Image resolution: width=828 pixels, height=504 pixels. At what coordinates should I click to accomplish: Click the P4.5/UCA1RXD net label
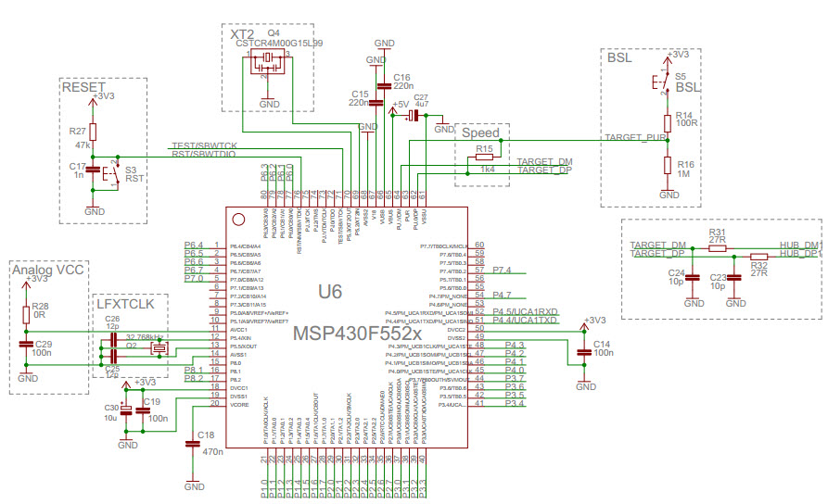tap(525, 312)
